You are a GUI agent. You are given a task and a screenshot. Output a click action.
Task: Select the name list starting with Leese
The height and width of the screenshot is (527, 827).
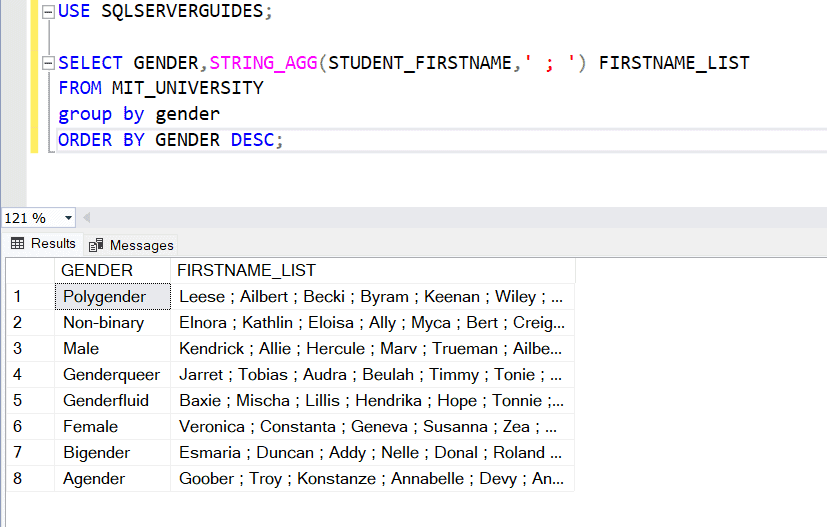372,296
